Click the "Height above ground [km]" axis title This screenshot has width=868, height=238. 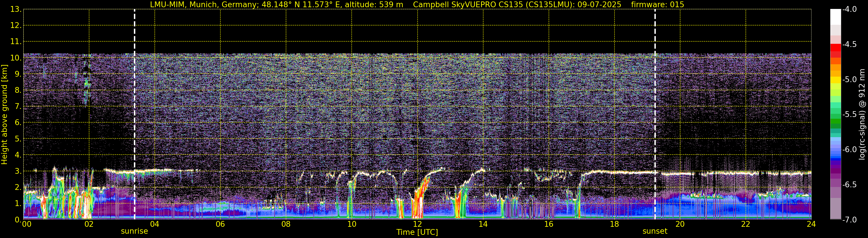[4, 115]
